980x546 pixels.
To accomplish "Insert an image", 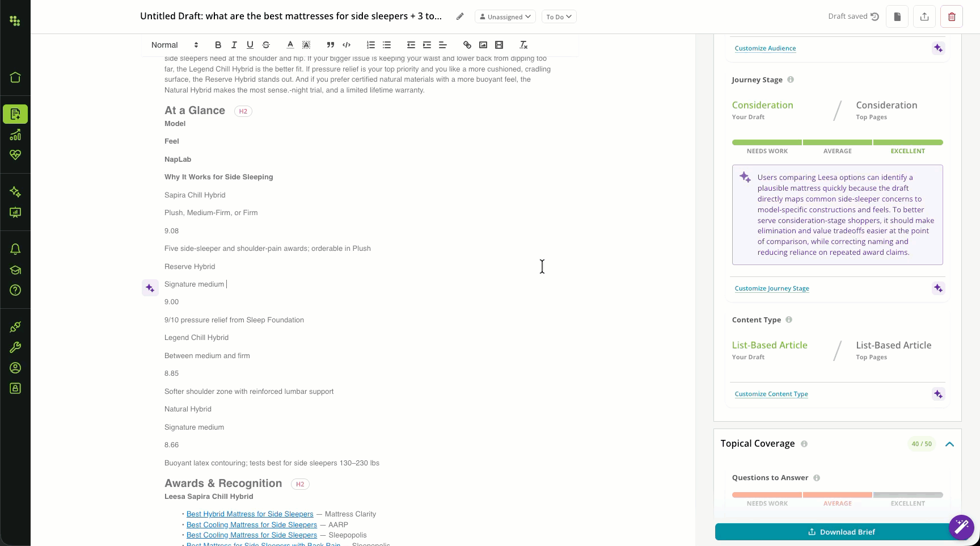I will pos(483,45).
